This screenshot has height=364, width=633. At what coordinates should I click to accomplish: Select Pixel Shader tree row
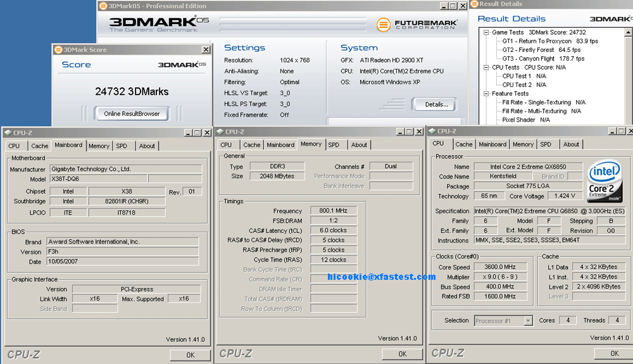[x=526, y=120]
